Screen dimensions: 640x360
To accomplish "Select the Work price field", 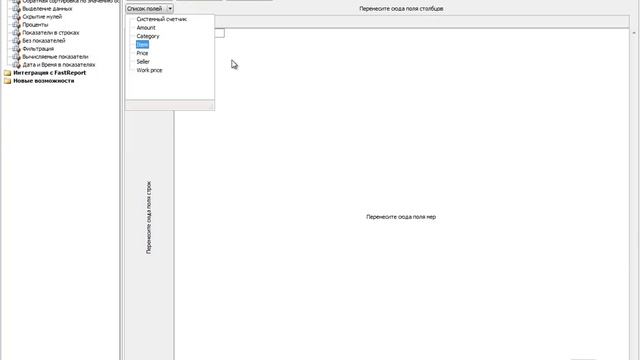I will pyautogui.click(x=149, y=70).
